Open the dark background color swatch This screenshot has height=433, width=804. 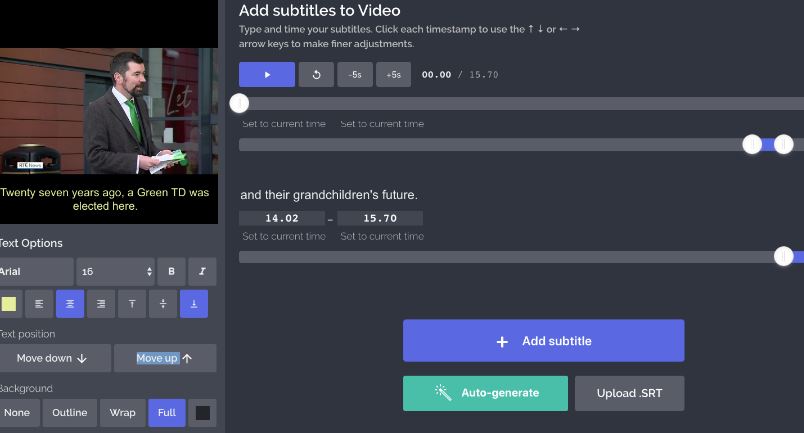pos(203,412)
